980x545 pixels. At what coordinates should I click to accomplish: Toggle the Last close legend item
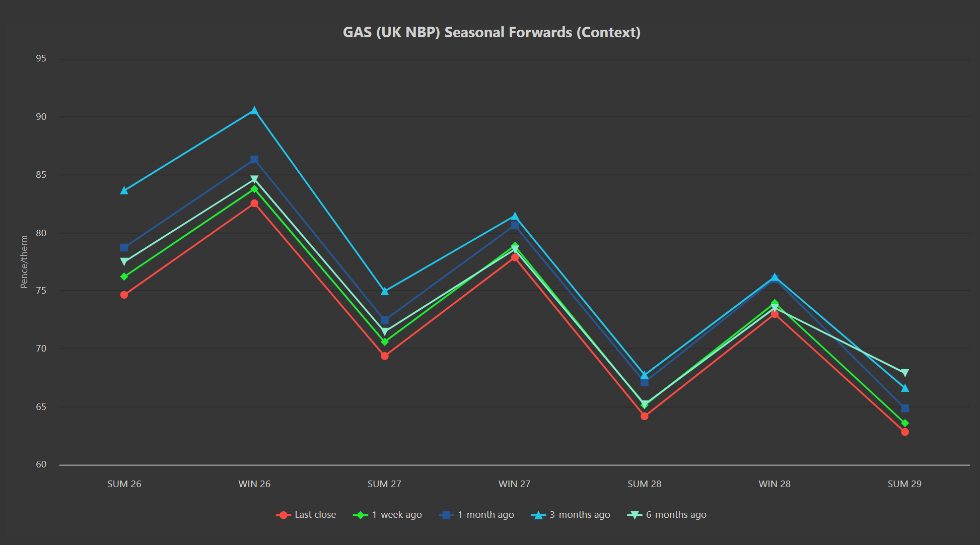tap(315, 515)
